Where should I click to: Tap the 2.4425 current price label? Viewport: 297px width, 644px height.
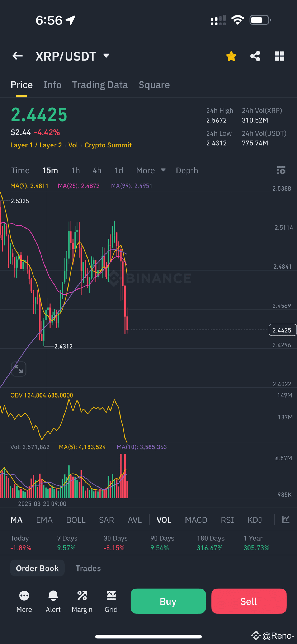tap(283, 330)
